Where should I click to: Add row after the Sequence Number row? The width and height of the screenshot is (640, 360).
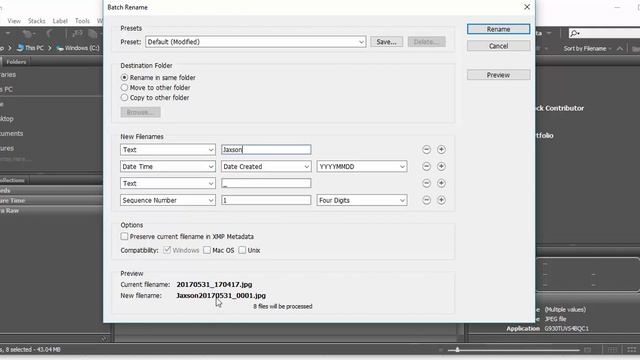[441, 200]
